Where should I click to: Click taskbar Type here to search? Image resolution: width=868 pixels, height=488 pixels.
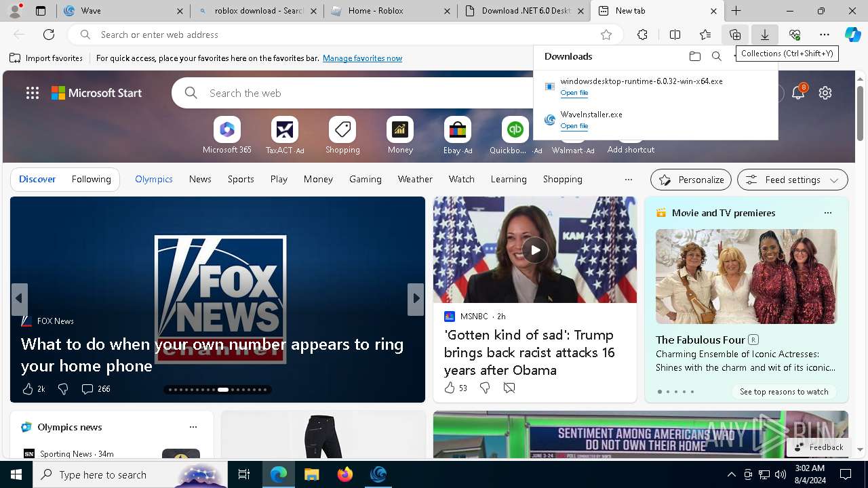(130, 474)
